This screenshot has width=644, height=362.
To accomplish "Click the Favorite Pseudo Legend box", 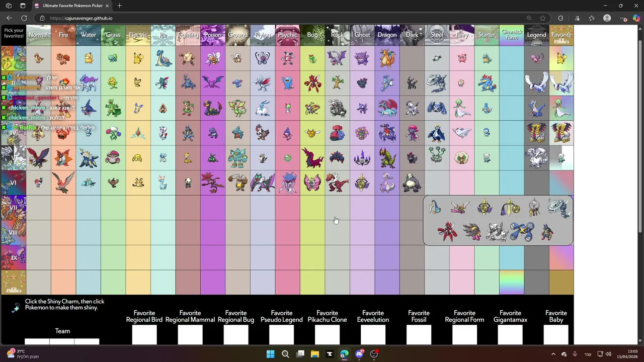I will click(282, 335).
